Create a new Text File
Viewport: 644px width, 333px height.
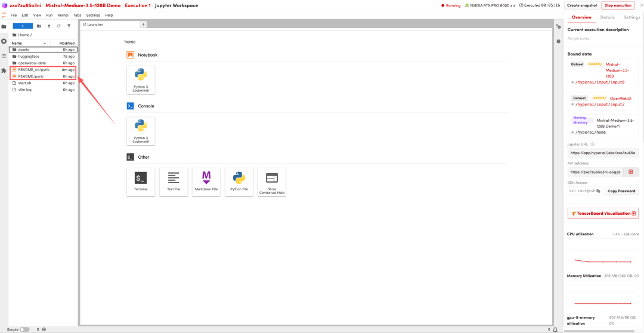pyautogui.click(x=174, y=181)
